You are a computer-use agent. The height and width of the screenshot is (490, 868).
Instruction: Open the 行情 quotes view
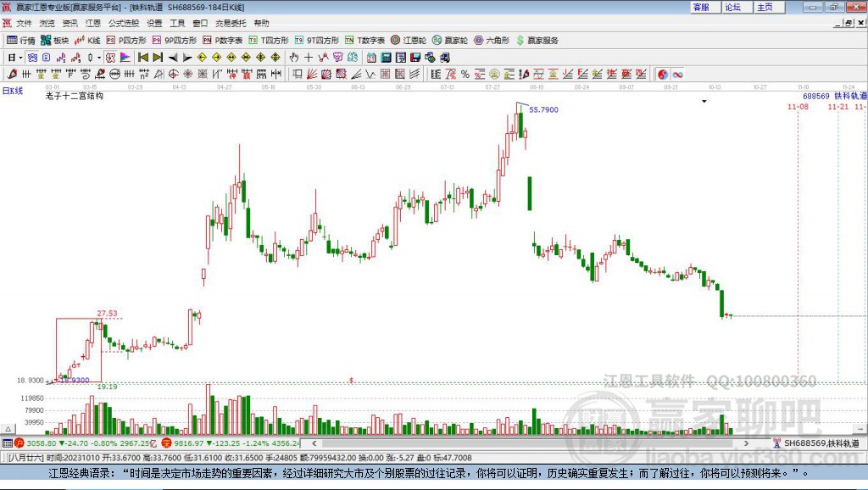(x=20, y=41)
